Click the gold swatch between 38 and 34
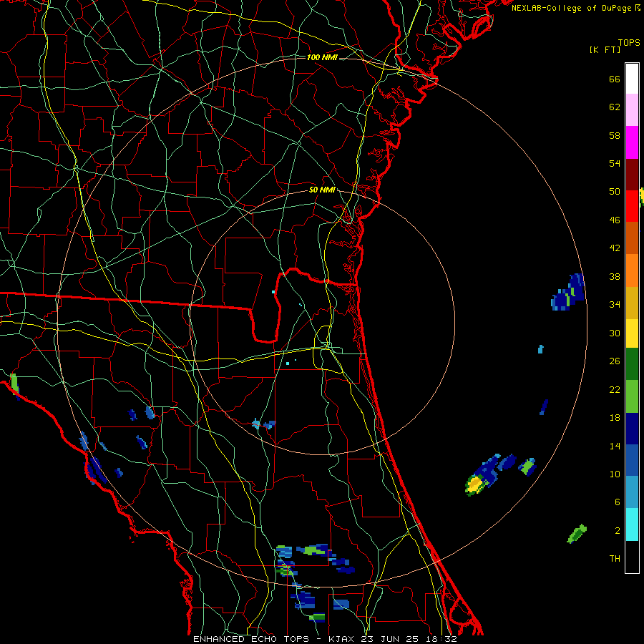 [632, 303]
